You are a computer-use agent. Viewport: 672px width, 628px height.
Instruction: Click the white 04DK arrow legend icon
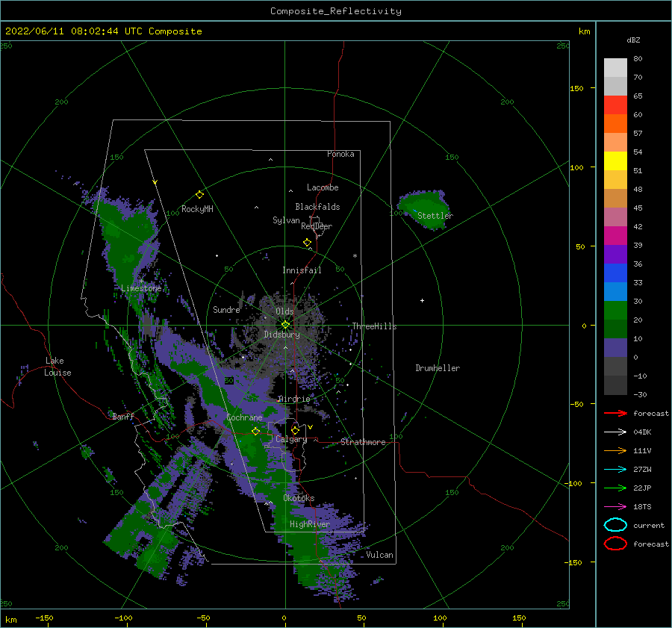(x=615, y=432)
